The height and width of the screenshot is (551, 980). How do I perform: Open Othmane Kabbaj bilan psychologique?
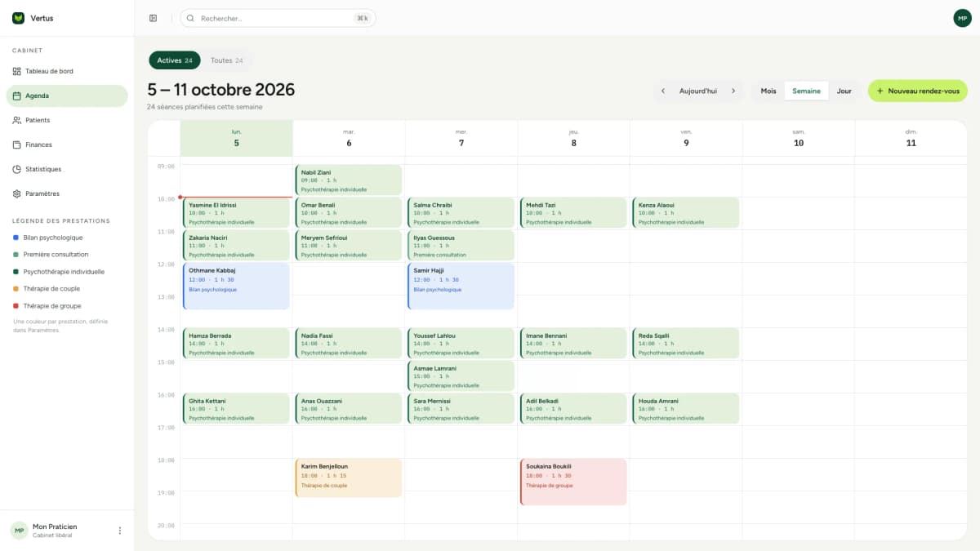236,287
